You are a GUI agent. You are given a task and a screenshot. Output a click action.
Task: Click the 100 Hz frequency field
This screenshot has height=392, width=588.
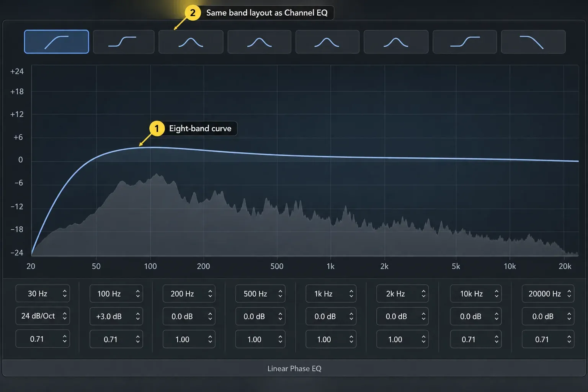pyautogui.click(x=116, y=294)
